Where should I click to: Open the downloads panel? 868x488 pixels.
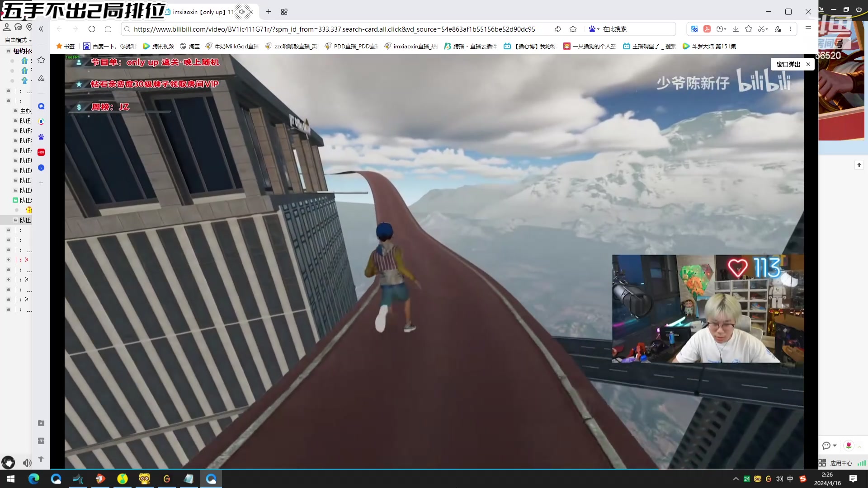point(736,29)
